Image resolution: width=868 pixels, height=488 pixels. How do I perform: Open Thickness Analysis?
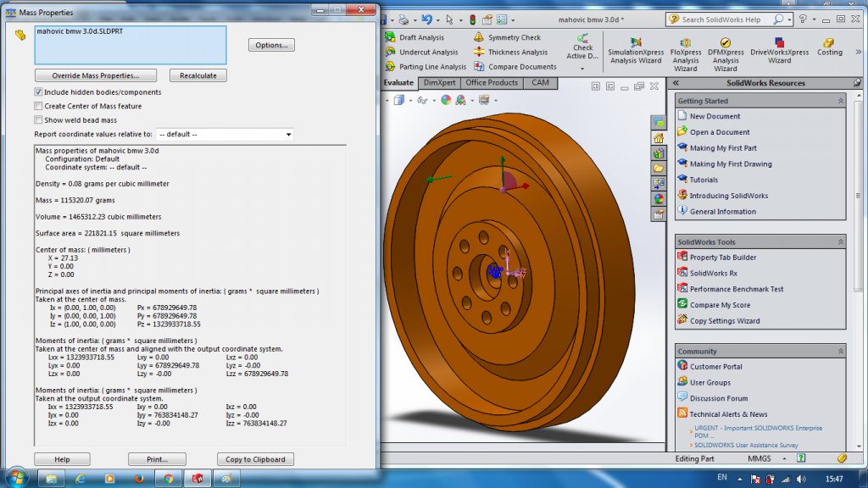510,52
